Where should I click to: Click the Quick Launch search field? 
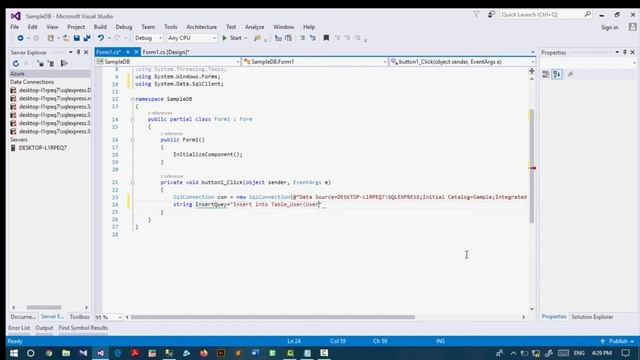(546, 15)
